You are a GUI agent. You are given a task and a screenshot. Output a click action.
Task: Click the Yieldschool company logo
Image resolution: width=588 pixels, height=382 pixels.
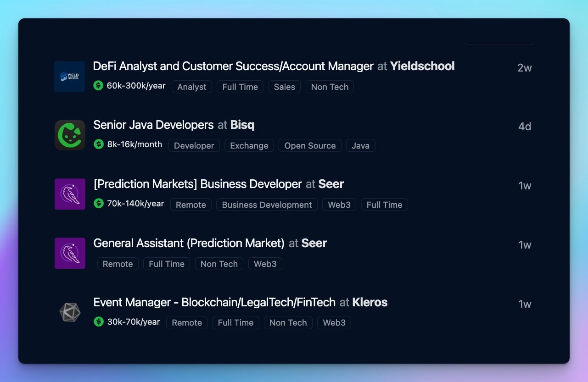[70, 76]
